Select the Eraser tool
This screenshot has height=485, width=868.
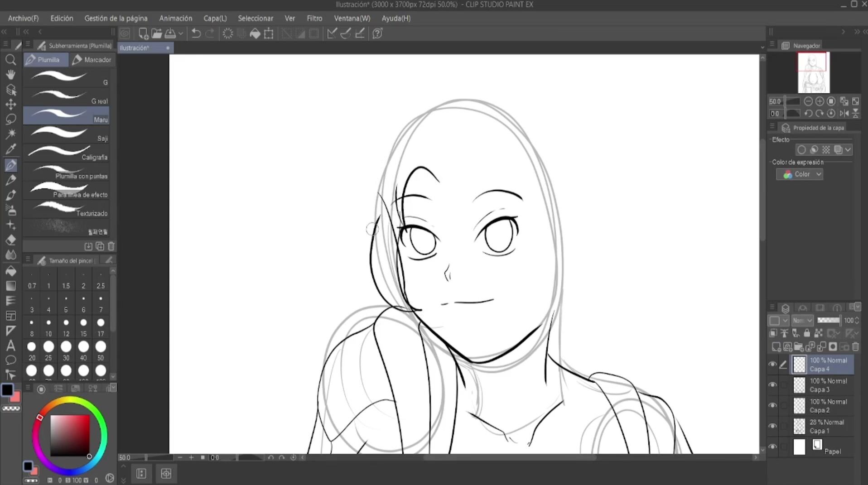10,240
